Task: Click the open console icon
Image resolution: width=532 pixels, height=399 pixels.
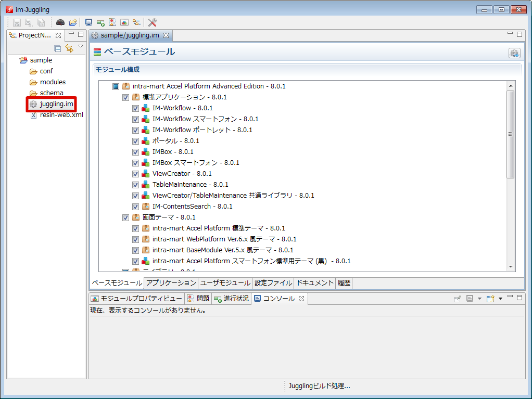Action: pyautogui.click(x=490, y=299)
